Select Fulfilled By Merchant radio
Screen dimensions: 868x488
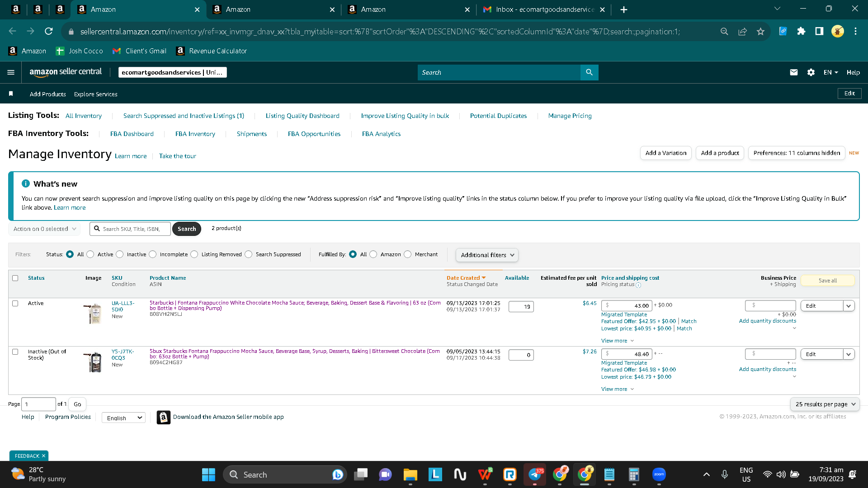click(x=408, y=254)
